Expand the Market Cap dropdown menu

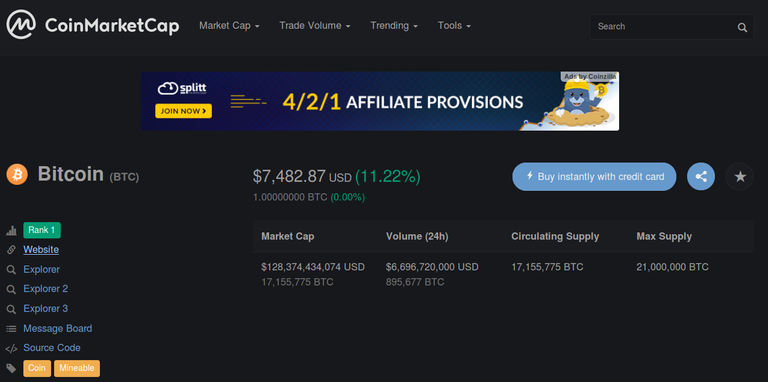coord(229,25)
